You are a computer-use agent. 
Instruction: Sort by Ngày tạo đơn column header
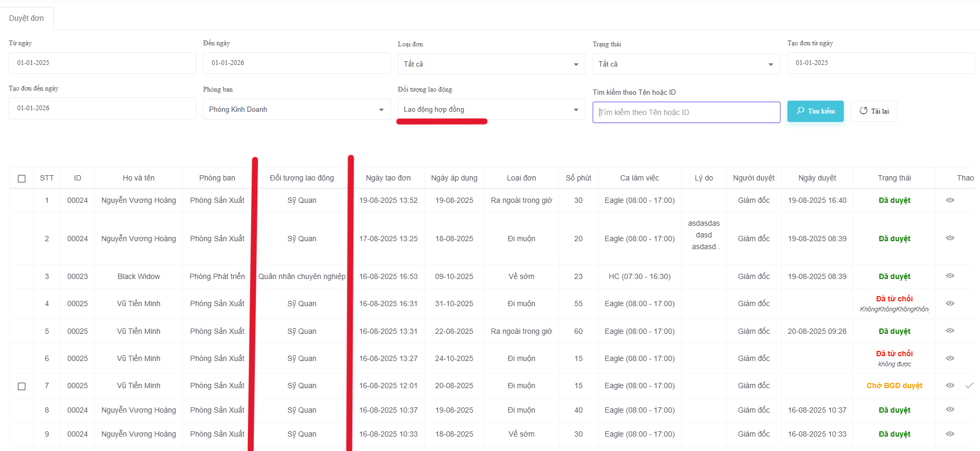coord(388,178)
